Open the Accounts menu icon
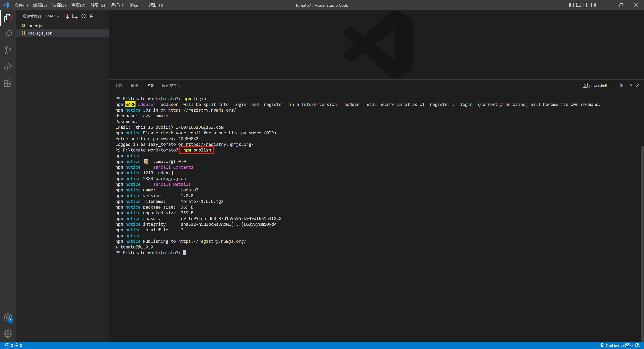This screenshot has width=644, height=349. tap(8, 318)
